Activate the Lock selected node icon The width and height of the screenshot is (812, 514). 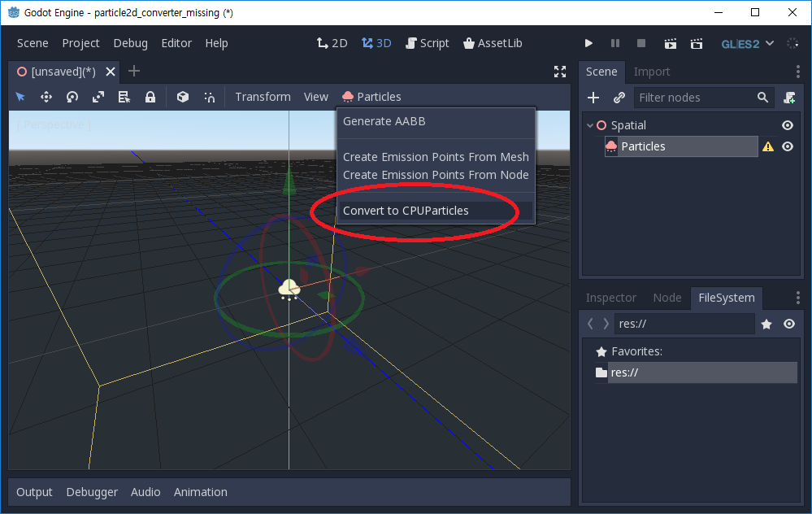click(150, 97)
